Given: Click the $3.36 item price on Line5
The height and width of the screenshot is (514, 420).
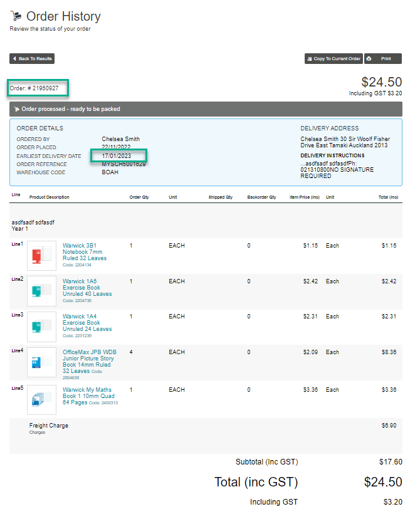Looking at the screenshot, I should pyautogui.click(x=310, y=390).
